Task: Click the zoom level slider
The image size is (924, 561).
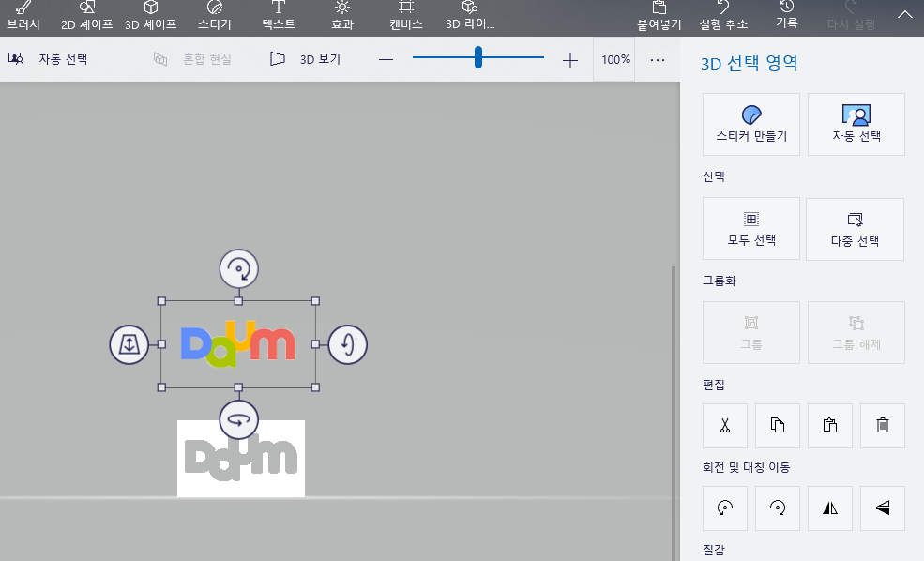Action: (478, 58)
